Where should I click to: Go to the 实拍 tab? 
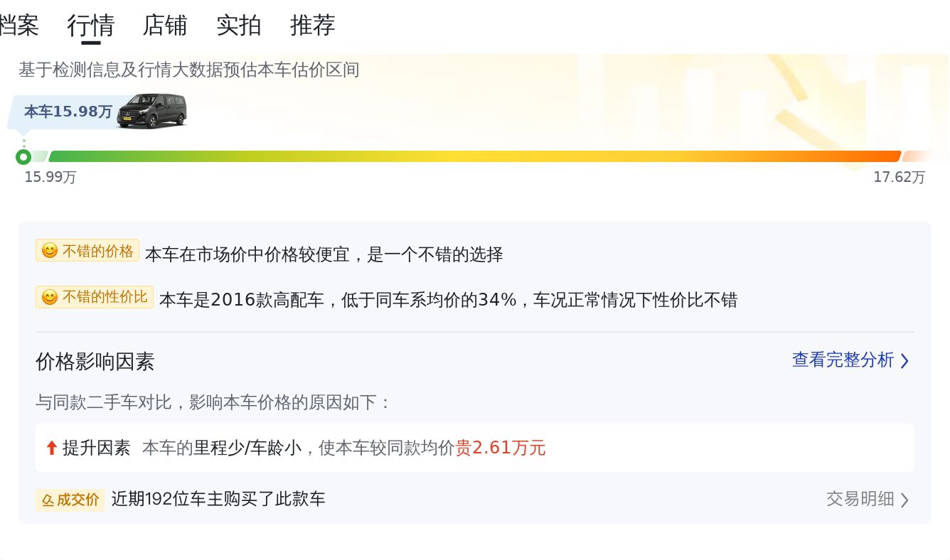coord(239,26)
